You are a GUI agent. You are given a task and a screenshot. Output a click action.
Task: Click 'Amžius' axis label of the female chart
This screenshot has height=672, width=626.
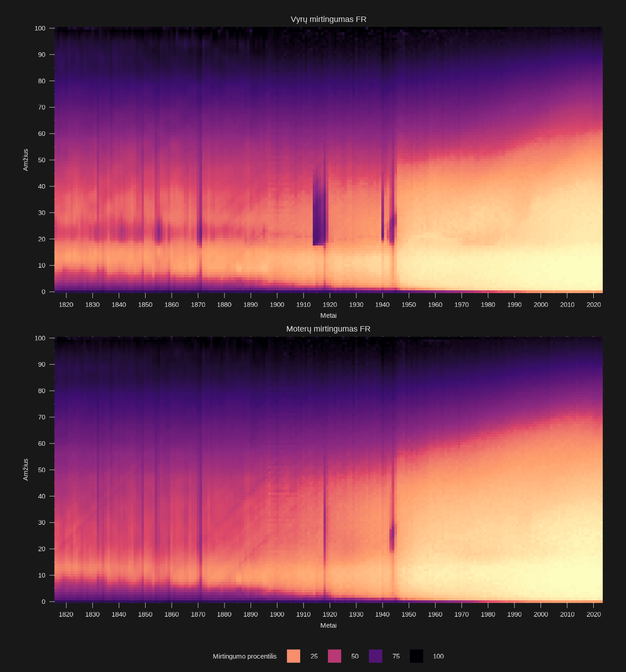[x=26, y=470]
